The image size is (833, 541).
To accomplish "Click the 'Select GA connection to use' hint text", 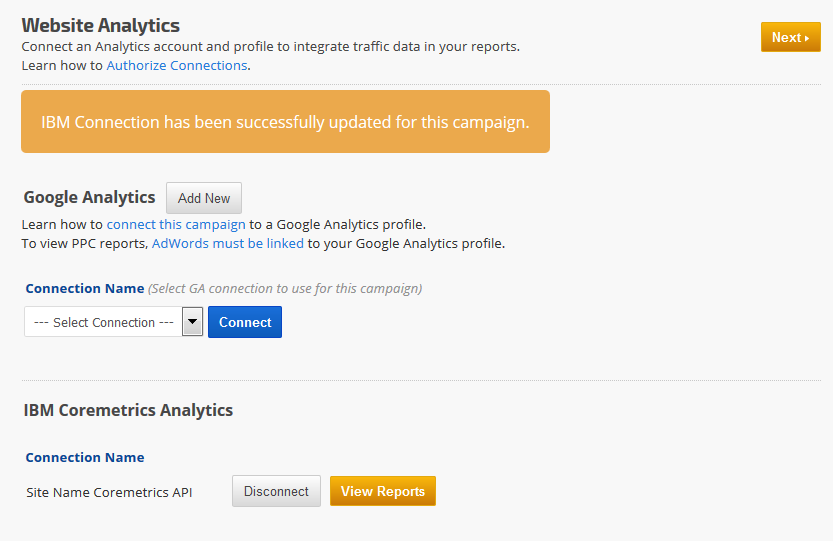I will coord(285,288).
